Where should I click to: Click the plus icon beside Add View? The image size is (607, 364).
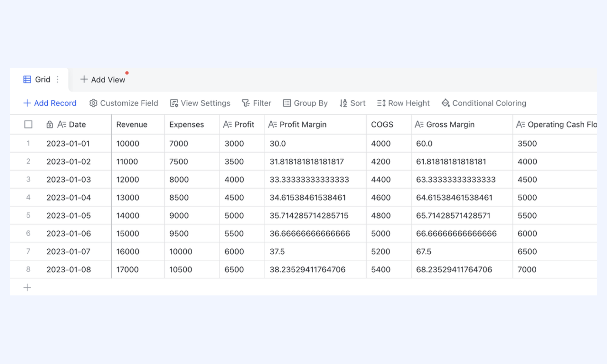84,79
